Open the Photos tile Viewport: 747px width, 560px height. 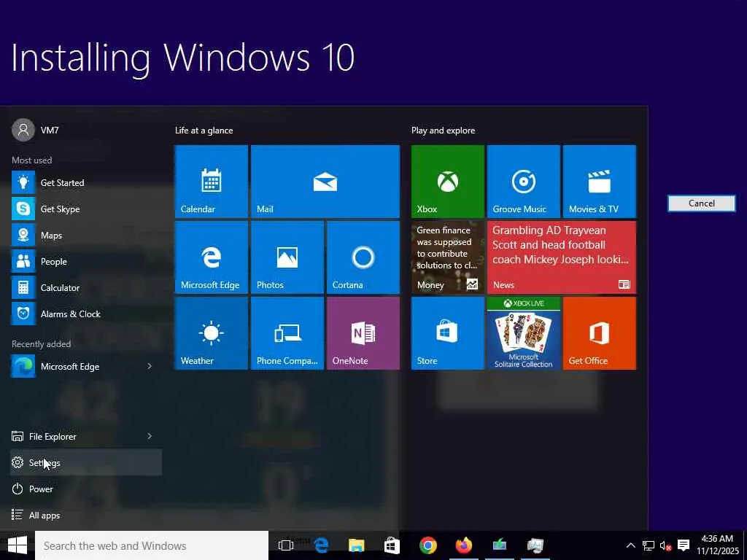pos(287,257)
